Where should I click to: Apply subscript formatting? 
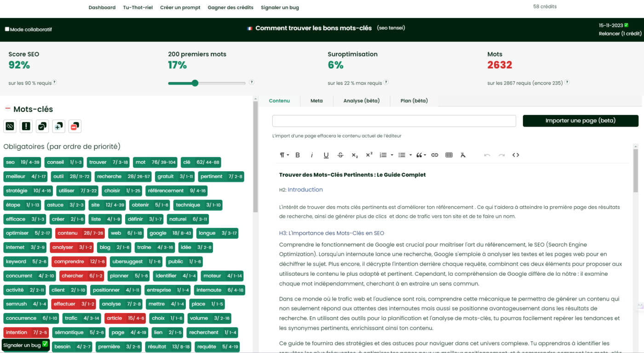355,155
